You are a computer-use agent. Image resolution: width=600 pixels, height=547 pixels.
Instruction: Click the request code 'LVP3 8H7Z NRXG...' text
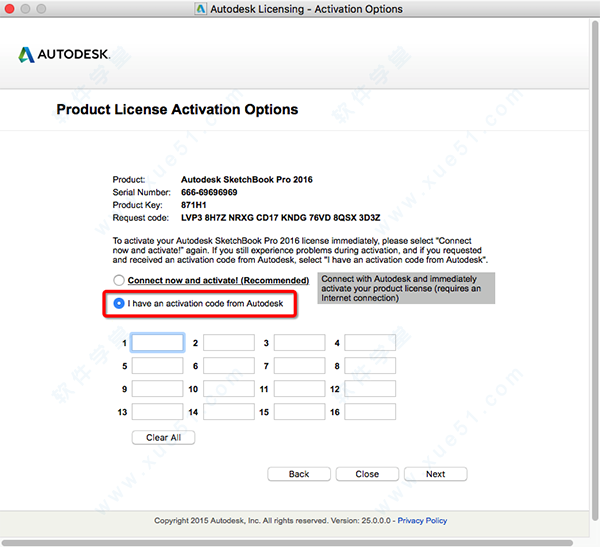(x=280, y=218)
